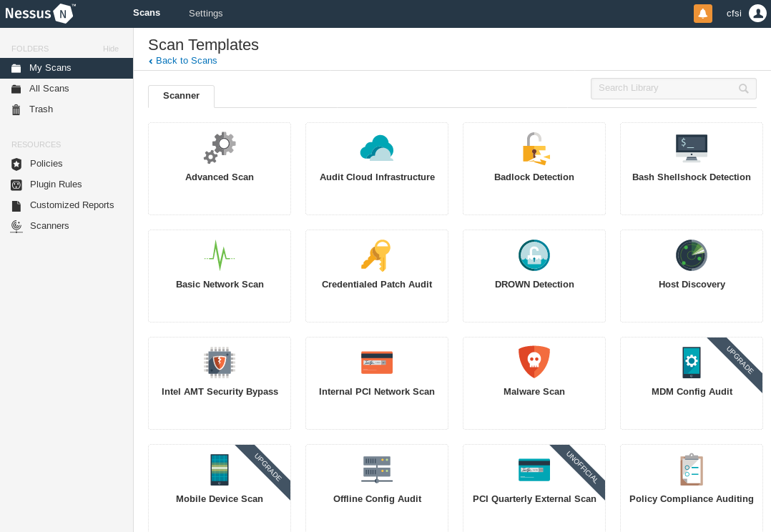The height and width of the screenshot is (532, 771).
Task: Select the Credentialed Patch Audit keys icon
Action: (x=377, y=255)
